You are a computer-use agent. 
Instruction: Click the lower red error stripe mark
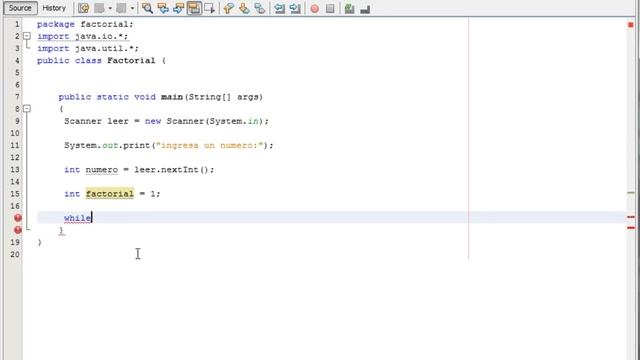pyautogui.click(x=631, y=227)
